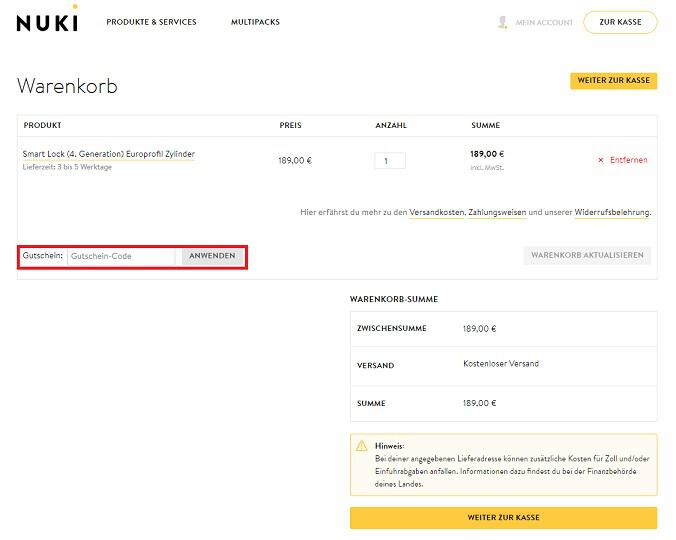Click the Warenkorb page heading
The width and height of the screenshot is (676, 540).
[x=67, y=86]
